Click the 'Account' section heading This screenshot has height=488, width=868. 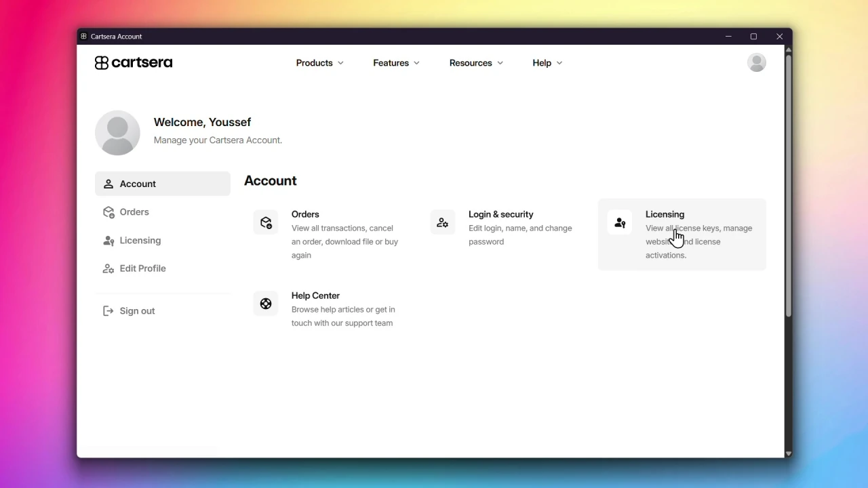[x=271, y=181]
